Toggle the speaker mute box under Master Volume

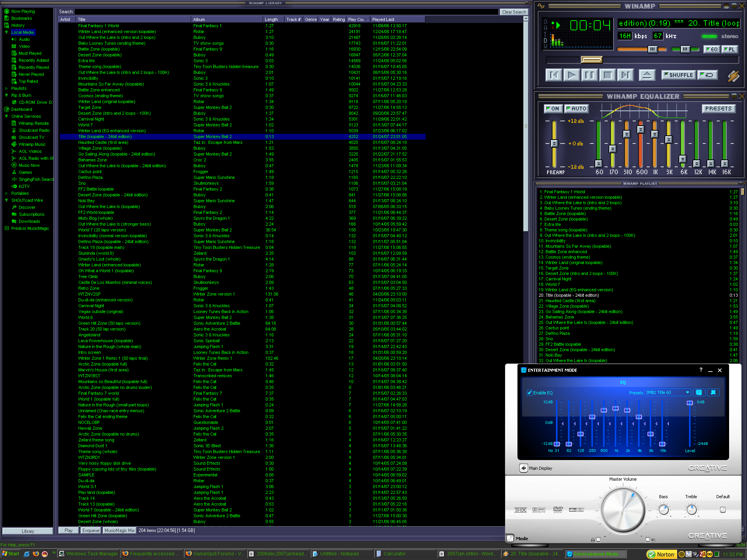pos(648,539)
